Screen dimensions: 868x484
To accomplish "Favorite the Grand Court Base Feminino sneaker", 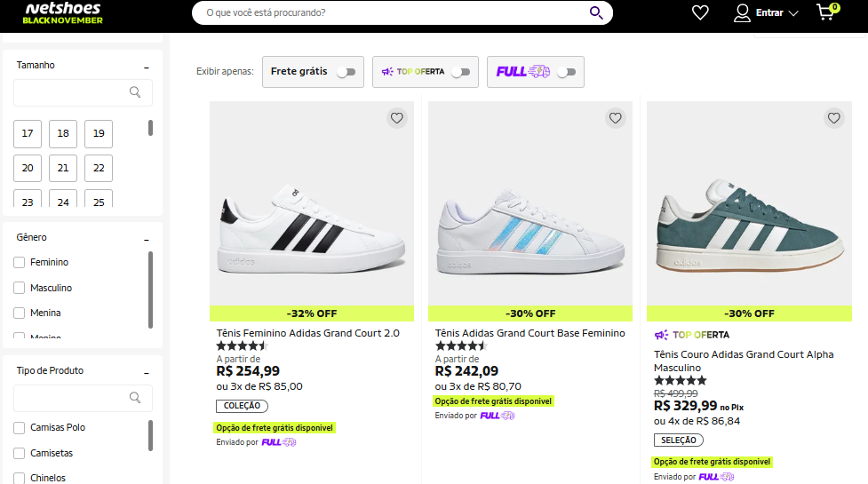I will [x=616, y=117].
